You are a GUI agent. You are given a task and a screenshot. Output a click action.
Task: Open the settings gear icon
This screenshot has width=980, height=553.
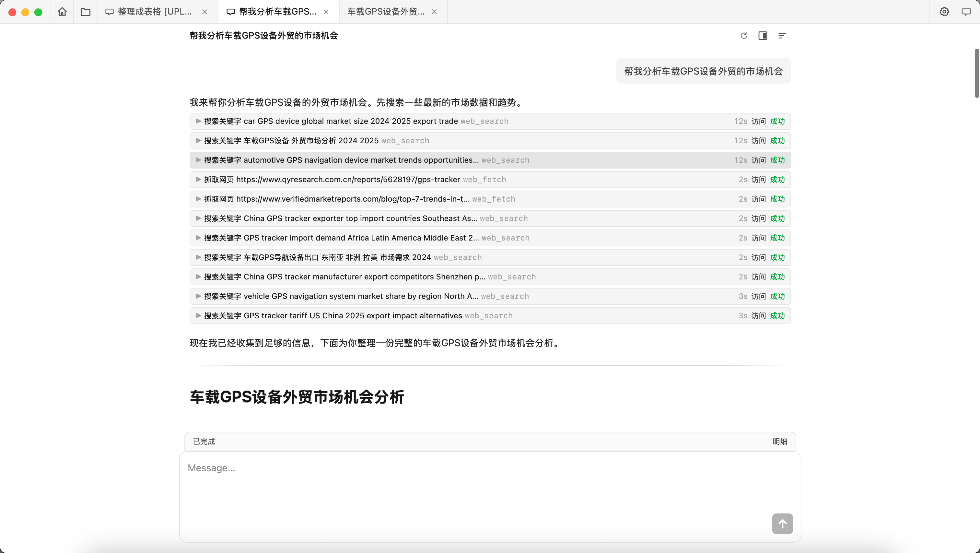click(x=944, y=12)
